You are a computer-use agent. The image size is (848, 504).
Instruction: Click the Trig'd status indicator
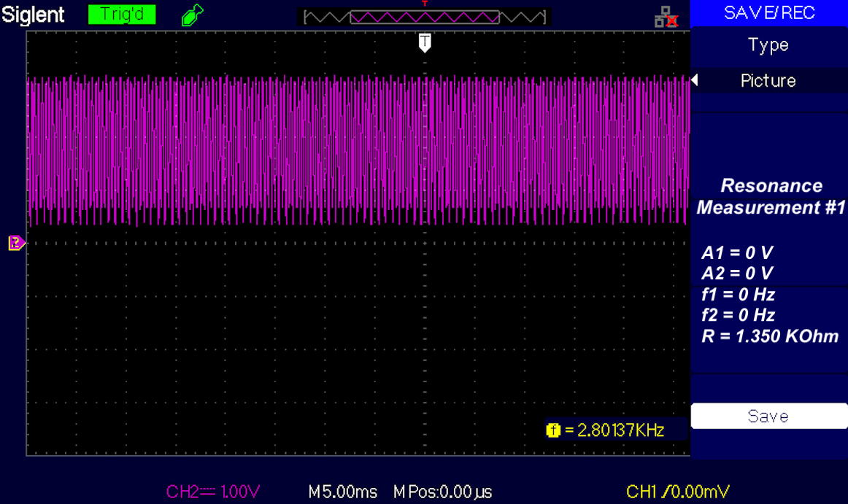[121, 14]
